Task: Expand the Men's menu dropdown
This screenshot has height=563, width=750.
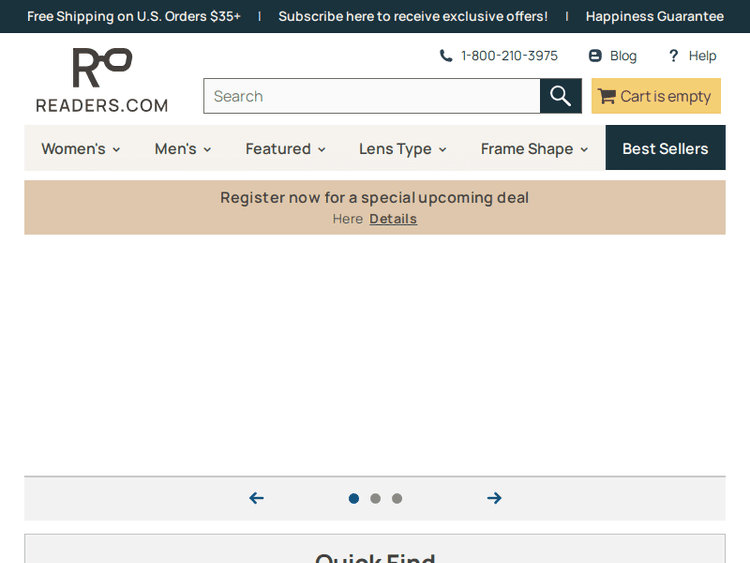Action: [183, 149]
